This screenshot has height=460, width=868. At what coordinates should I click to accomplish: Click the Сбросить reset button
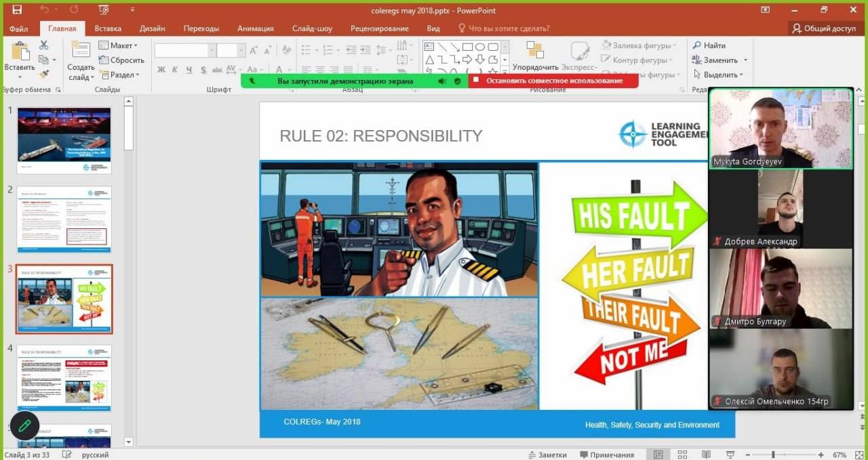(x=121, y=60)
